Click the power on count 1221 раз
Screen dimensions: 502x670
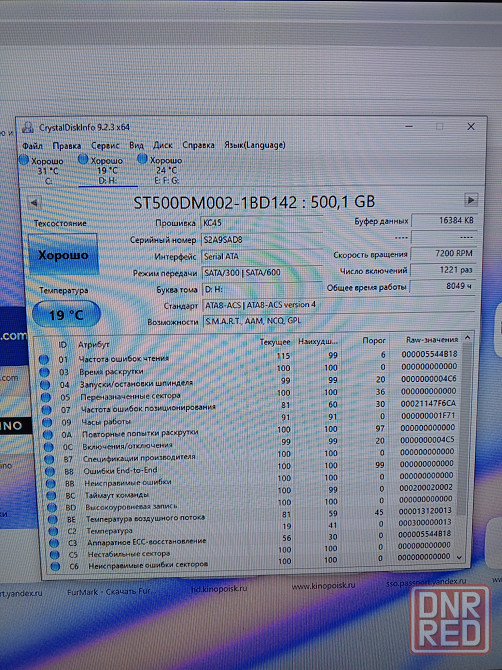click(x=442, y=270)
